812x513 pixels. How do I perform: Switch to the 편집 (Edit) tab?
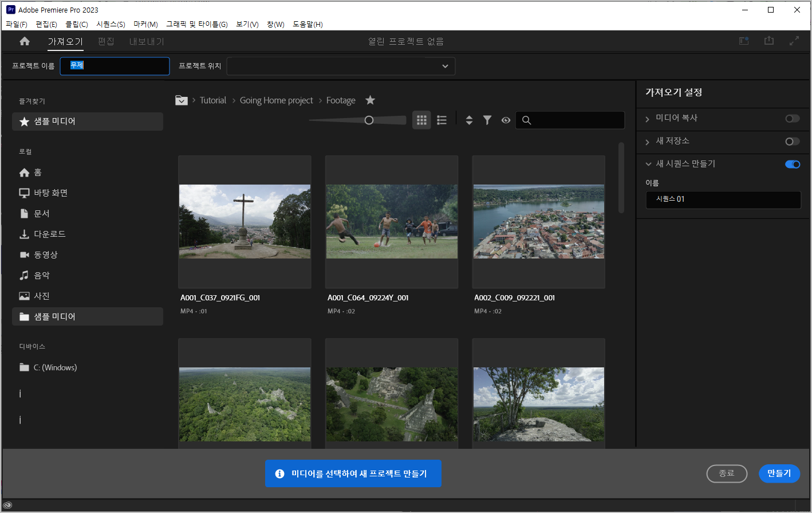point(106,41)
